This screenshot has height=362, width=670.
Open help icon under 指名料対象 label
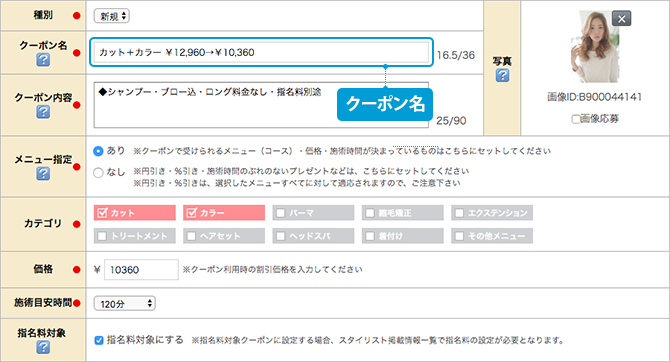tap(43, 347)
